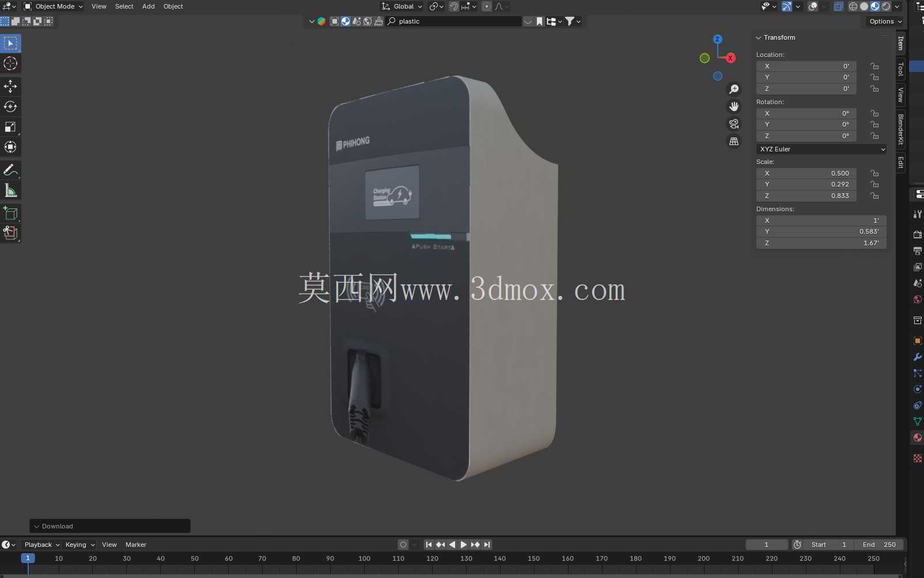The height and width of the screenshot is (578, 924).
Task: Open the View menu in 3D viewport header
Action: point(99,6)
